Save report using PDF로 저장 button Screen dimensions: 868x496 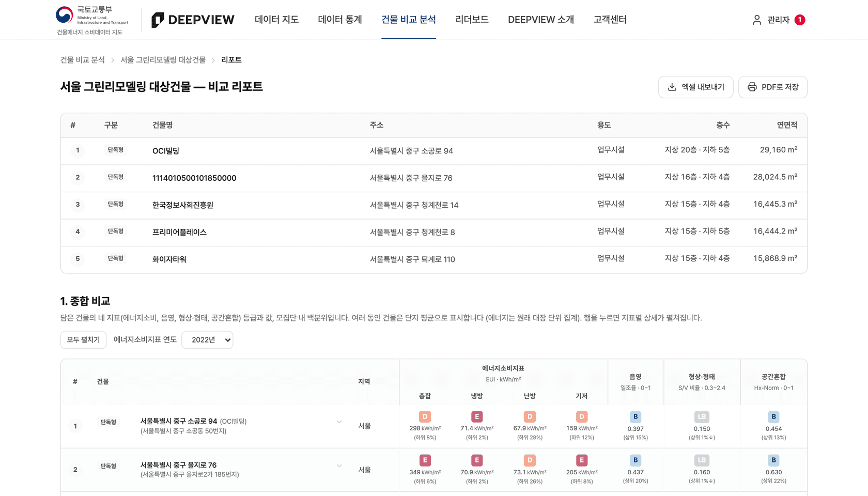(x=772, y=87)
